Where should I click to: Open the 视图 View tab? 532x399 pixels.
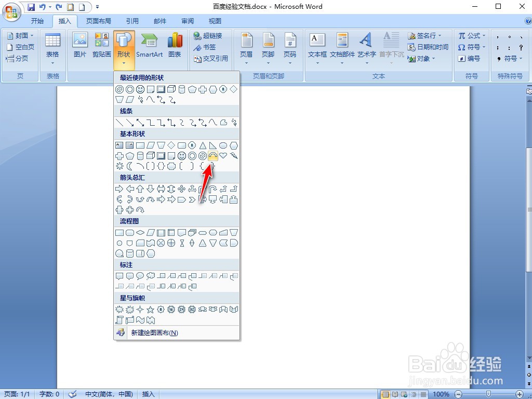pos(215,21)
